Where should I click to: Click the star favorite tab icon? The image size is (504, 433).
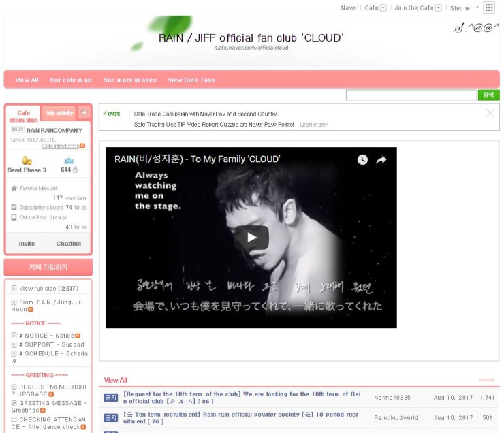[84, 112]
